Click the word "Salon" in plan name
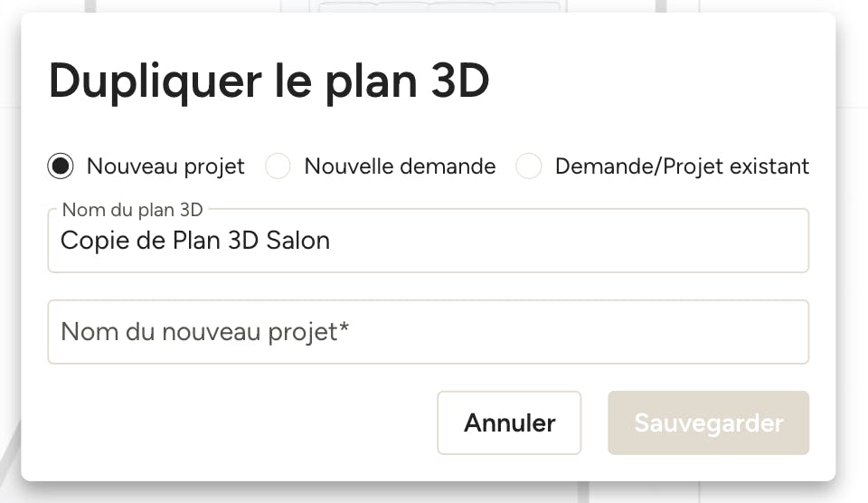The width and height of the screenshot is (868, 503). click(297, 241)
